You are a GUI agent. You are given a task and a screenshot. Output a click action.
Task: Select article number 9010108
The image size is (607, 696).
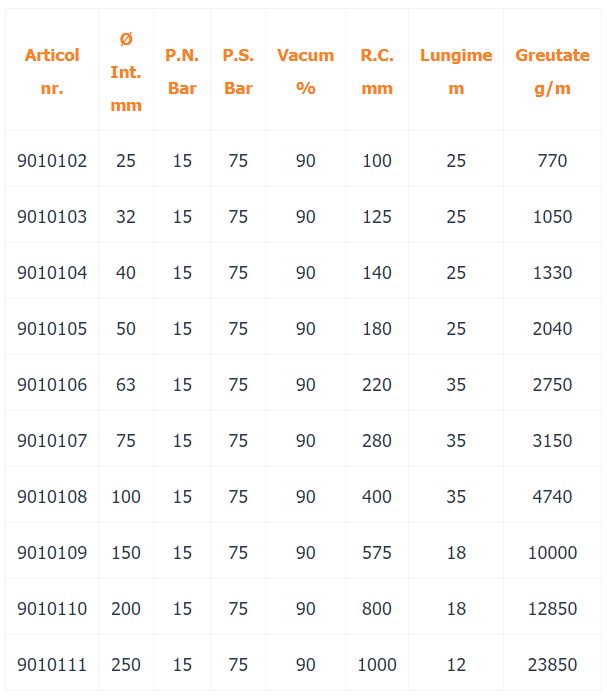point(52,497)
